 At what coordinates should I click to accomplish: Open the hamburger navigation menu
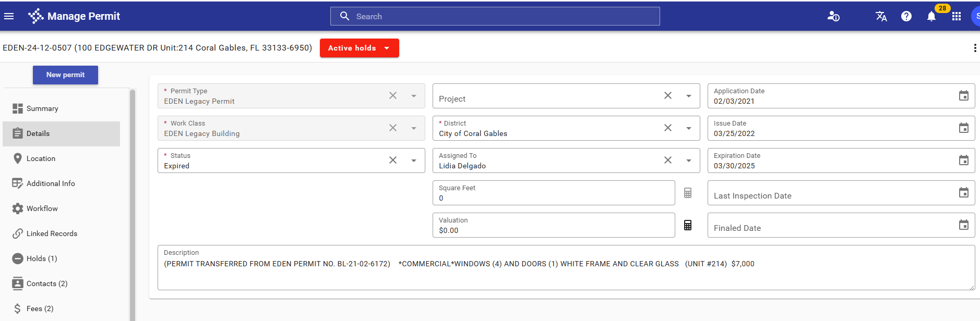pyautogui.click(x=9, y=16)
